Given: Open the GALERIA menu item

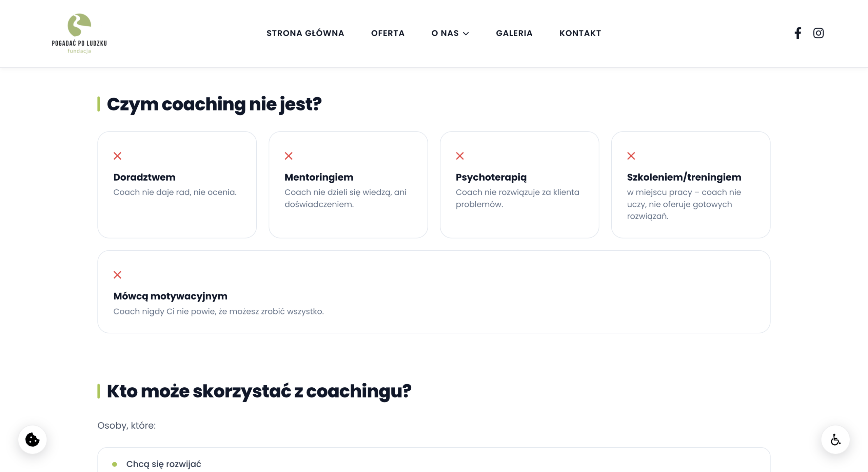Looking at the screenshot, I should [514, 33].
